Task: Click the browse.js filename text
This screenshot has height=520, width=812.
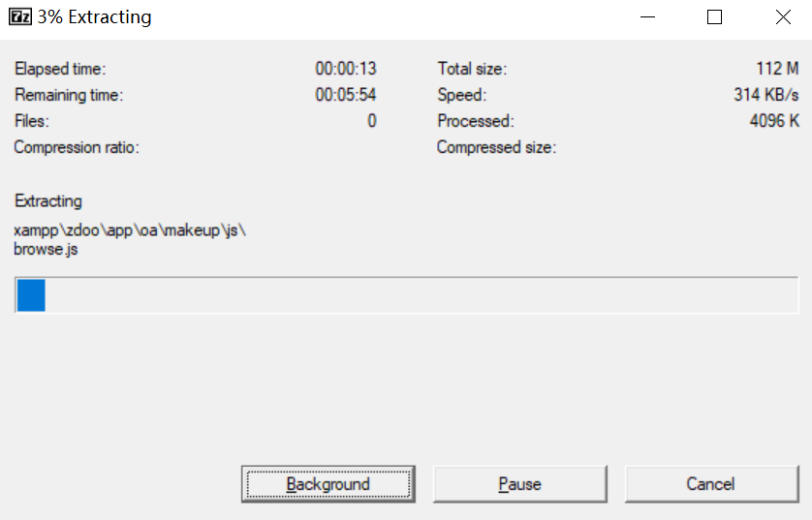Action: point(46,249)
